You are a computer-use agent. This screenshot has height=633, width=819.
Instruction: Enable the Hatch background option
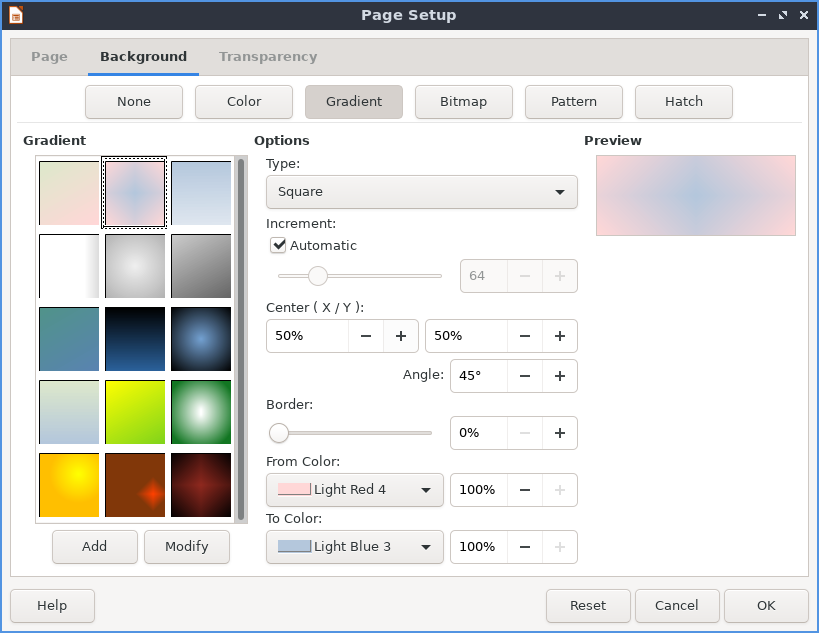(684, 101)
